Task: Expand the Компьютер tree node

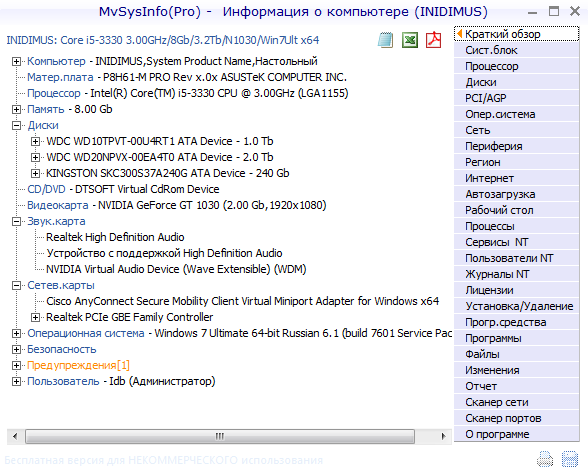Action: (x=16, y=61)
